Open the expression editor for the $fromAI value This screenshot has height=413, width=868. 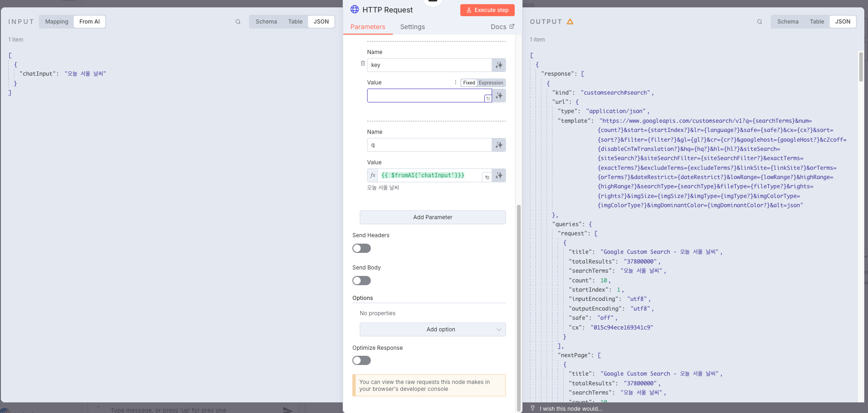point(487,177)
